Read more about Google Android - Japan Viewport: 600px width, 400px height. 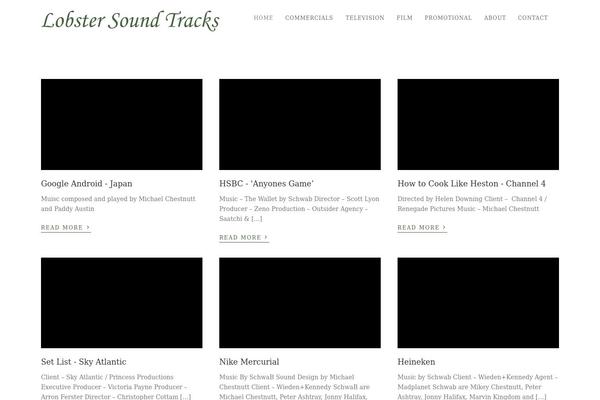pos(66,228)
